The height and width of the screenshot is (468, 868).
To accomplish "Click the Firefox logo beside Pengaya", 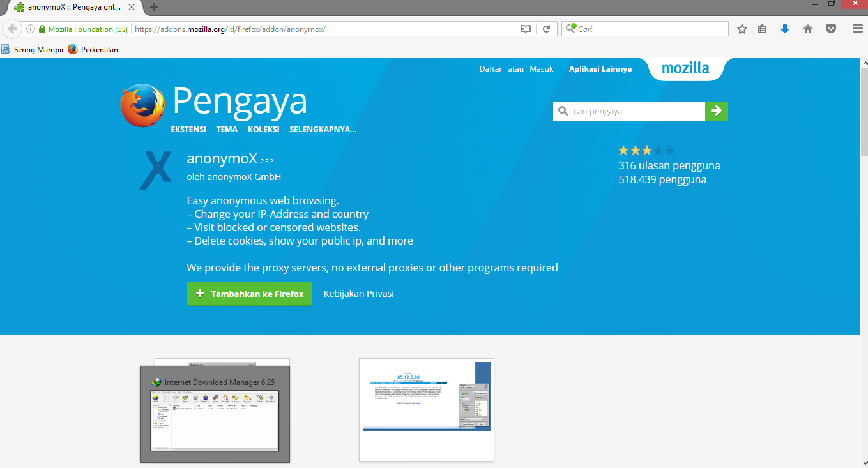I will click(x=142, y=105).
